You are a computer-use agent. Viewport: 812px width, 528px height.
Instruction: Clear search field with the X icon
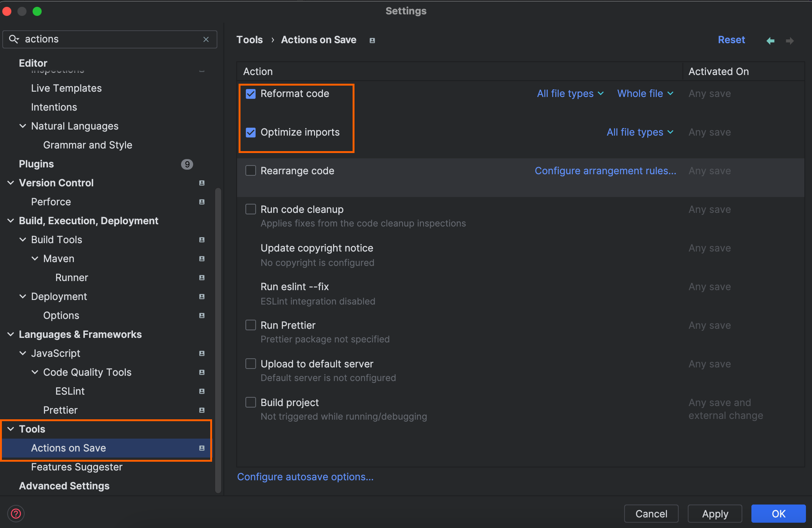(206, 39)
